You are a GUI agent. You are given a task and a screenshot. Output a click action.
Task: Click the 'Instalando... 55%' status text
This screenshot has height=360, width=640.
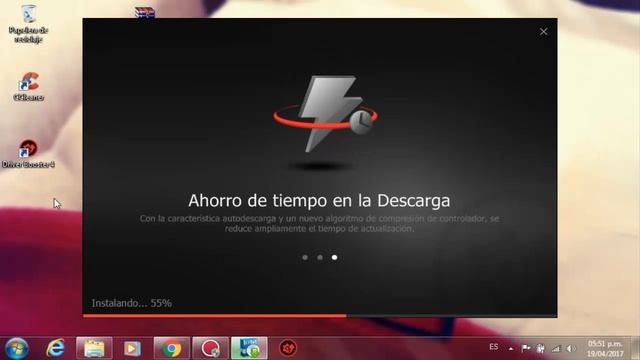tap(131, 303)
